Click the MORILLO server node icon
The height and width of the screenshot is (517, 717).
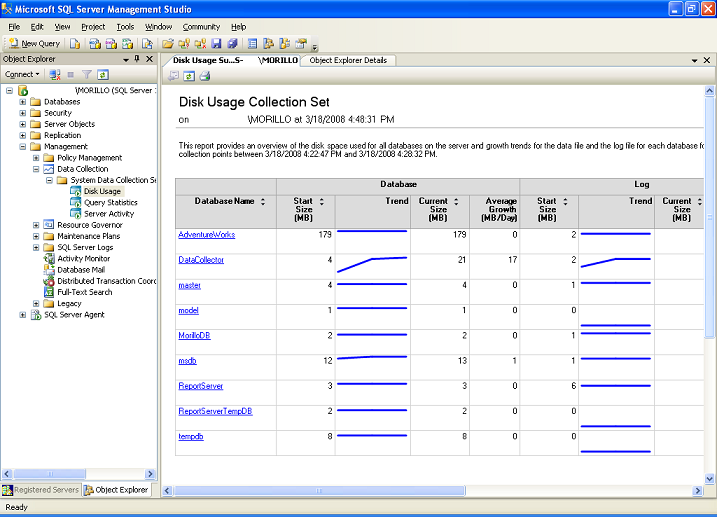tap(23, 91)
